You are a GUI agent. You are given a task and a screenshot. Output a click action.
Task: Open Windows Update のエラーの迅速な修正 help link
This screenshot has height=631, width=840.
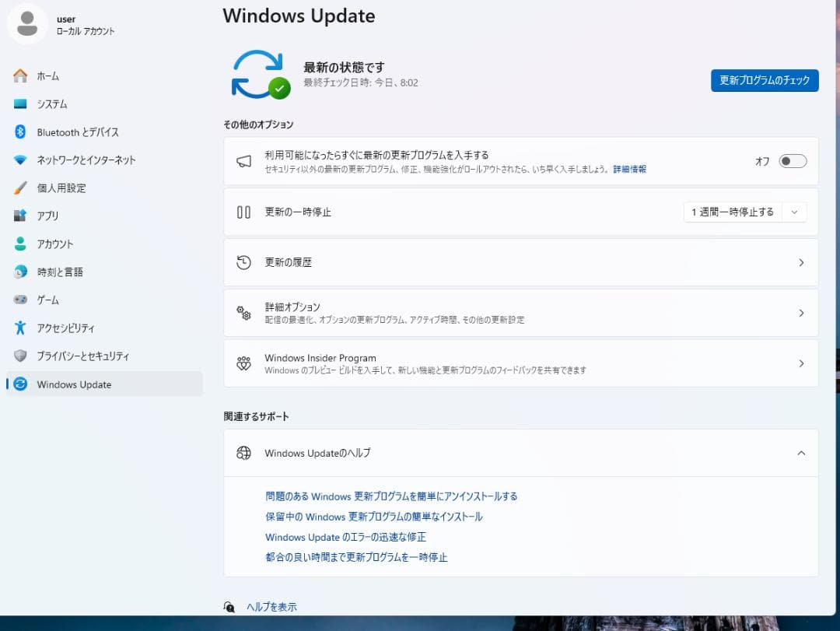coord(344,537)
